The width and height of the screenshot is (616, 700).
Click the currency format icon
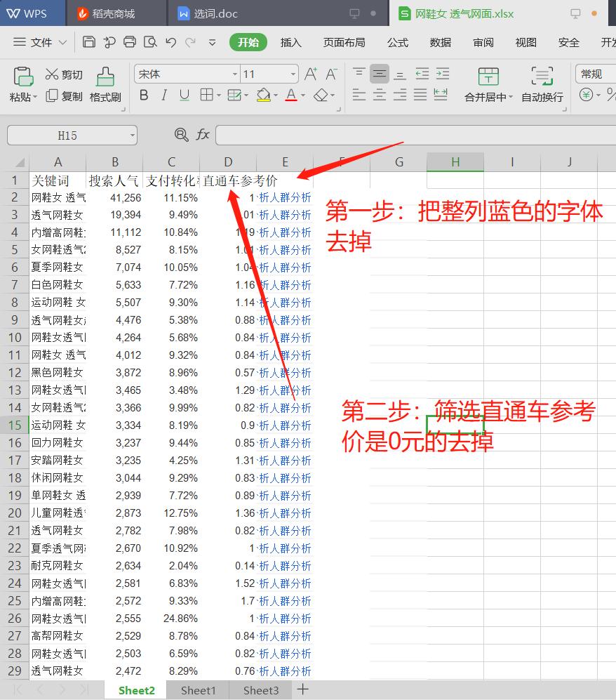coord(586,95)
